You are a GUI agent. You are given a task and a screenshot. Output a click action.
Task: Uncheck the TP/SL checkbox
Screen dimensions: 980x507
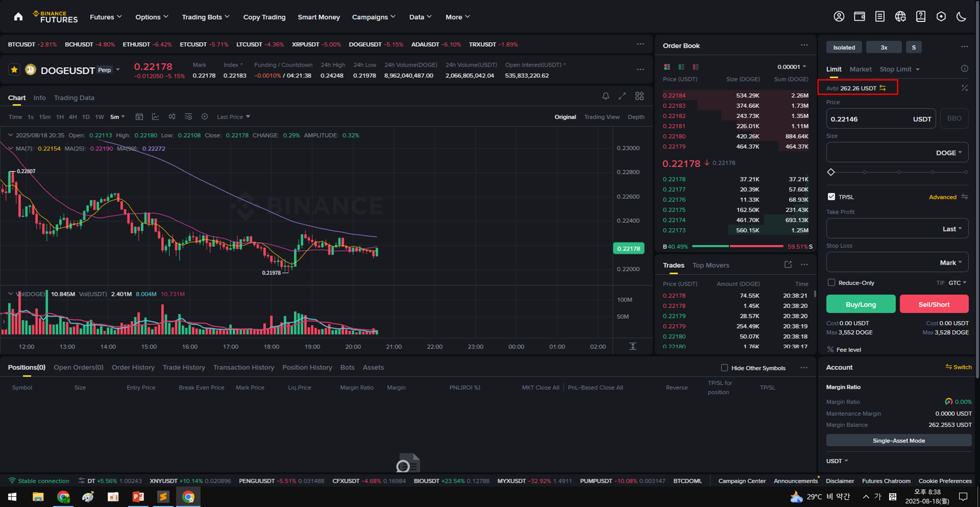tap(831, 197)
